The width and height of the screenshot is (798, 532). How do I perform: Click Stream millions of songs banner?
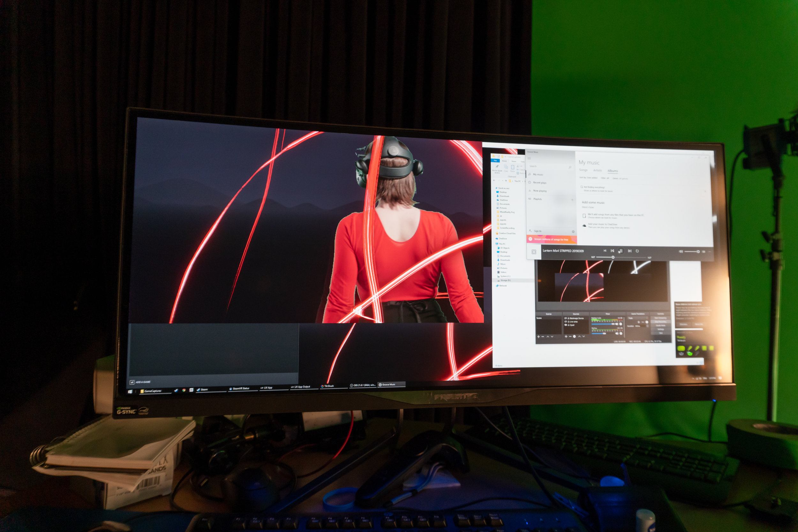point(552,239)
